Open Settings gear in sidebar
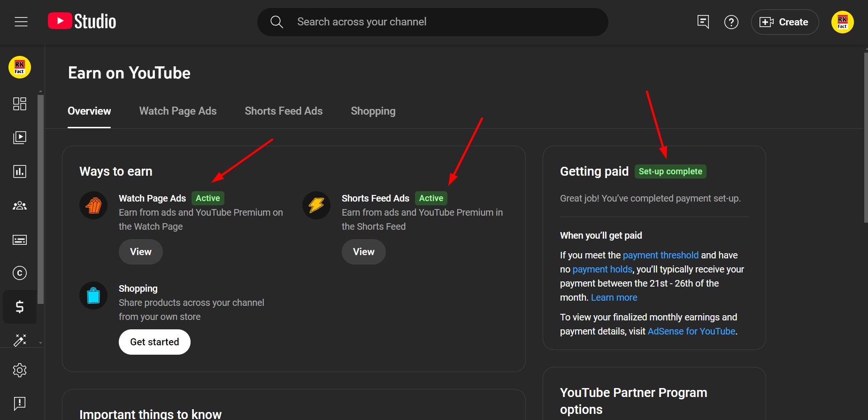Image resolution: width=868 pixels, height=420 pixels. [20, 370]
